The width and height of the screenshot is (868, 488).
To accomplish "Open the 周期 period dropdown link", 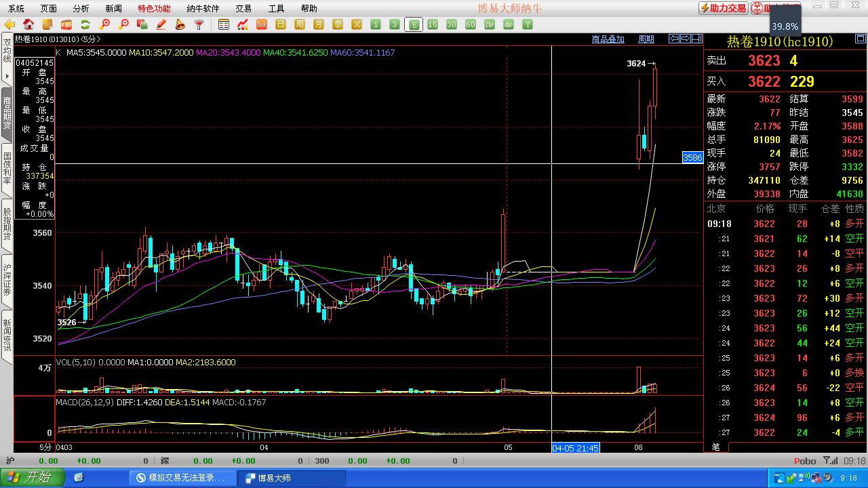I will 646,39.
